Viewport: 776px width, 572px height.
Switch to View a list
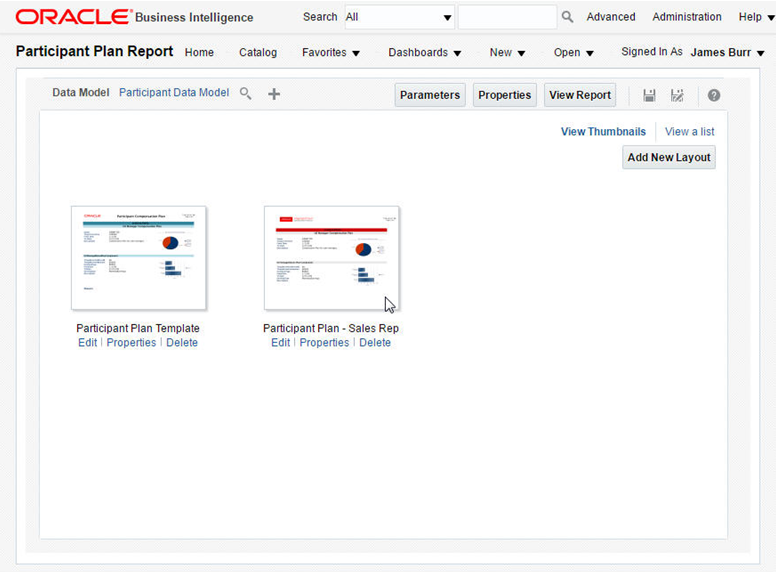pyautogui.click(x=689, y=132)
